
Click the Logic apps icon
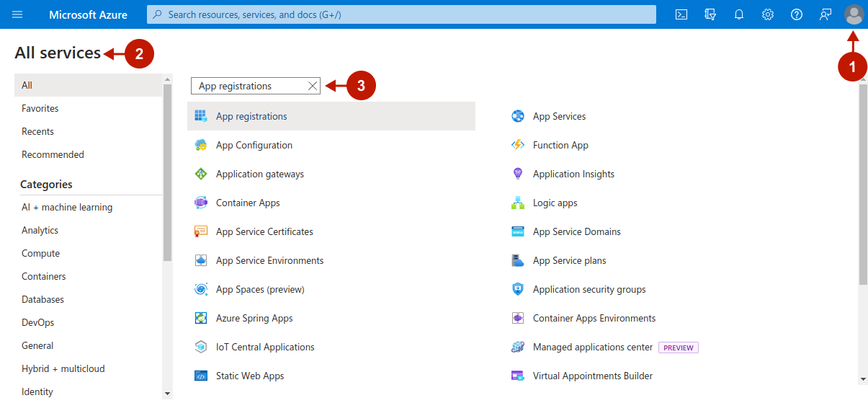point(517,203)
